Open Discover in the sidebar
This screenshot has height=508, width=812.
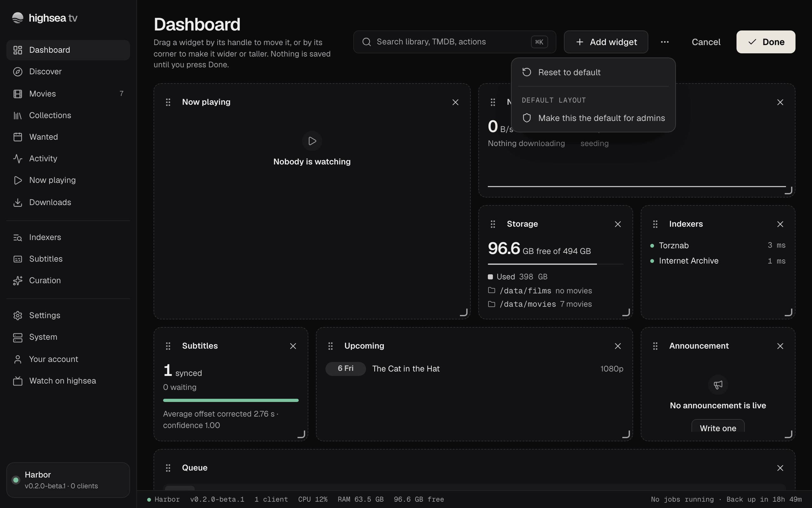pos(68,72)
